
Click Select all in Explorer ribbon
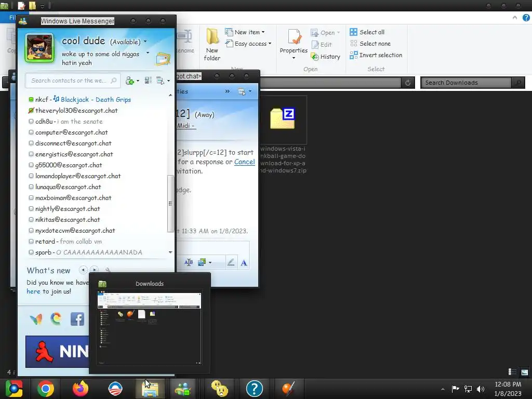tap(367, 32)
